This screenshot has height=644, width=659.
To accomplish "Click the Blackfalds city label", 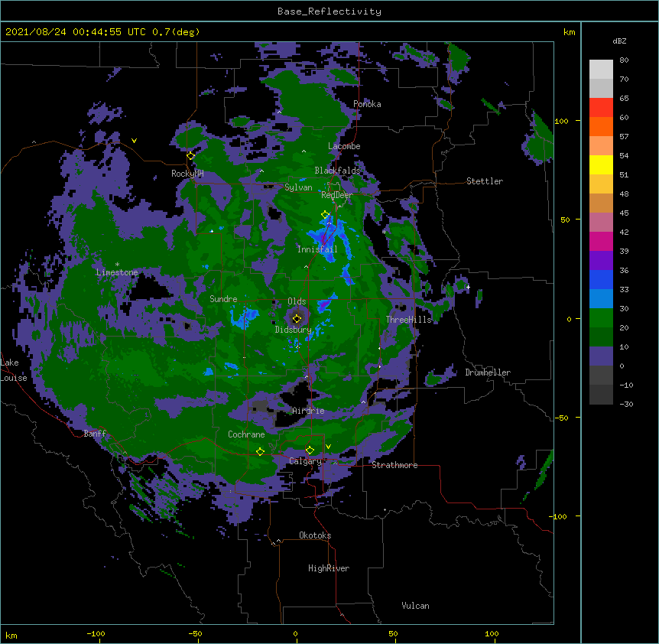I will click(x=337, y=171).
